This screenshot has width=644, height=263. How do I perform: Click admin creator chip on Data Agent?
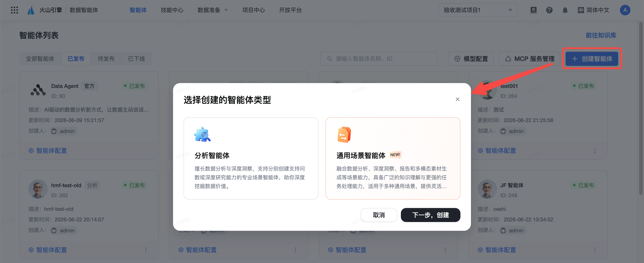click(x=64, y=131)
